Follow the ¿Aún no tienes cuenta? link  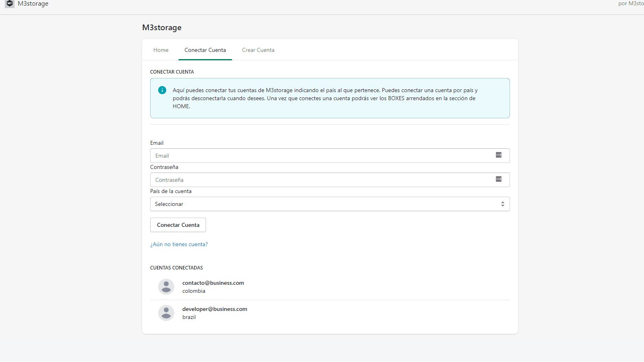tap(179, 244)
